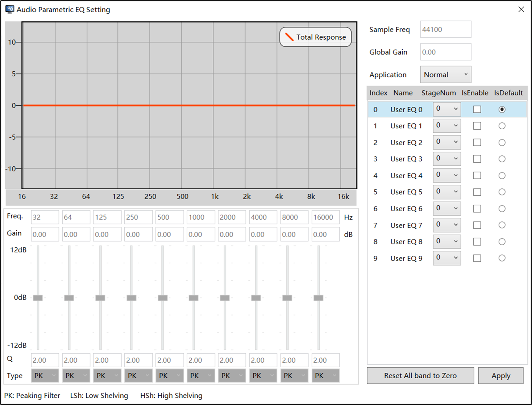Close the Audio Parametric EQ Setting window
This screenshot has width=532, height=405.
tap(521, 9)
